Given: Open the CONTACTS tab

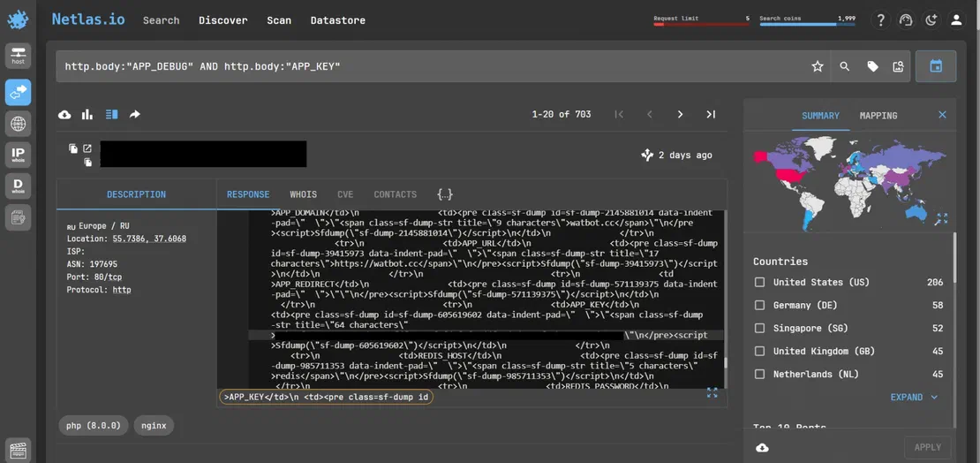Looking at the screenshot, I should pyautogui.click(x=395, y=194).
